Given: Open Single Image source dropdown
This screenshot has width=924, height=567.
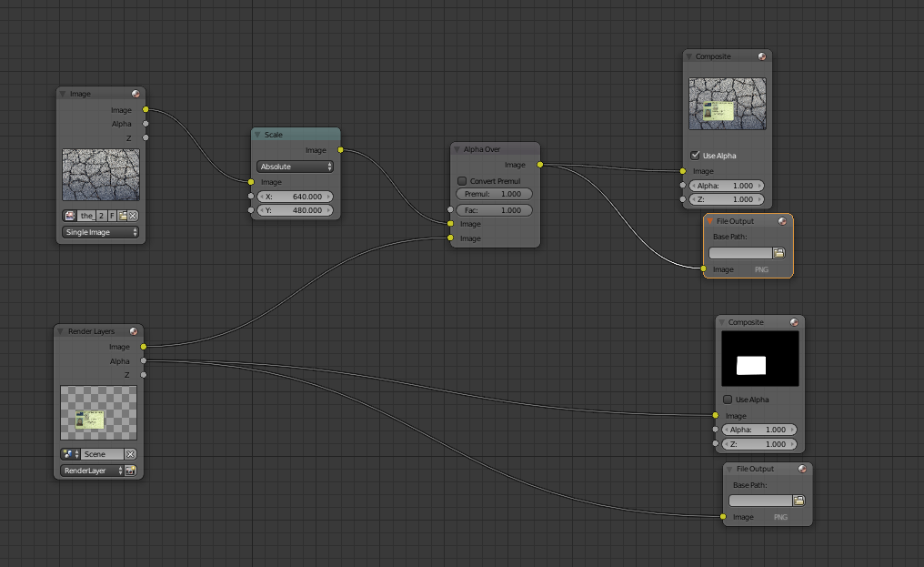Looking at the screenshot, I should (100, 232).
